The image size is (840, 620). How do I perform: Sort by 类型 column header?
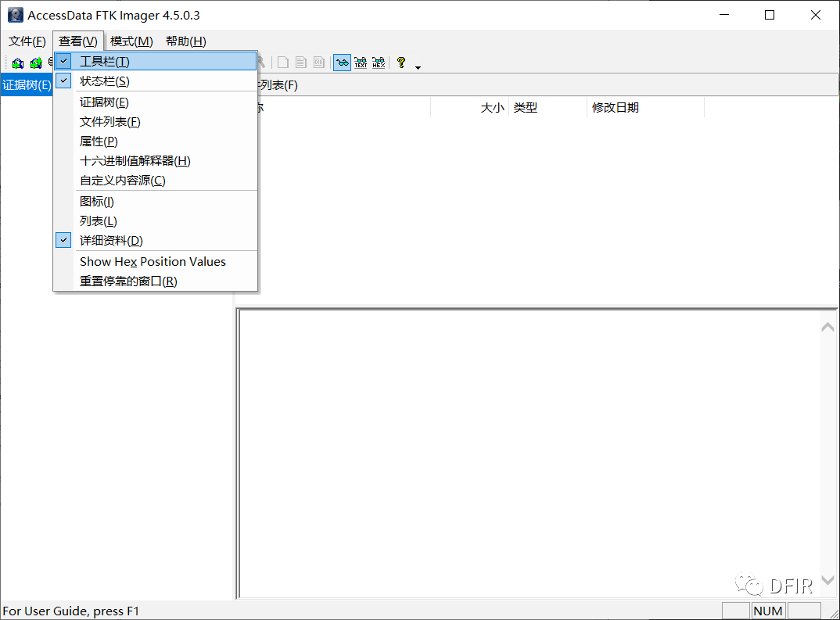(x=548, y=108)
